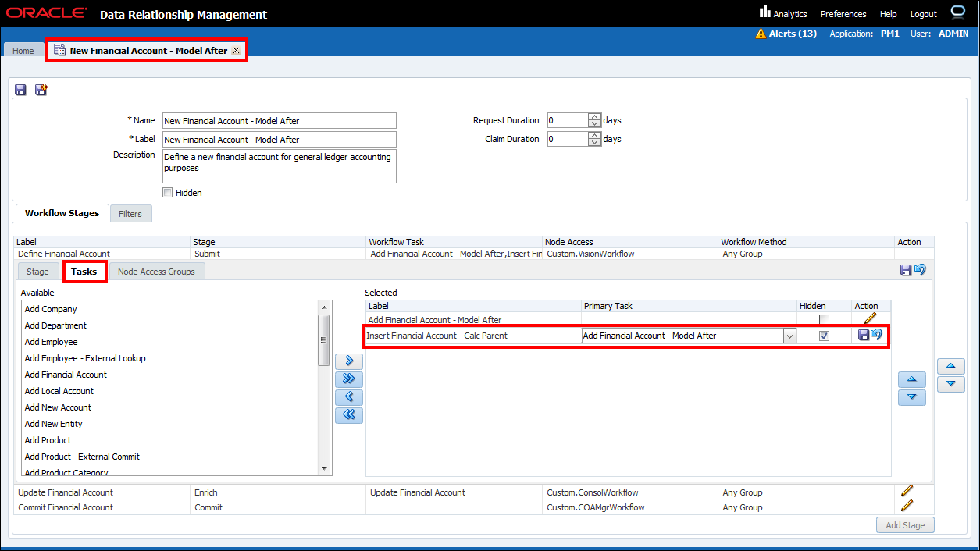Uncheck Hidden for the Calc Parent task
Screen dimensions: 980x551
(x=824, y=336)
